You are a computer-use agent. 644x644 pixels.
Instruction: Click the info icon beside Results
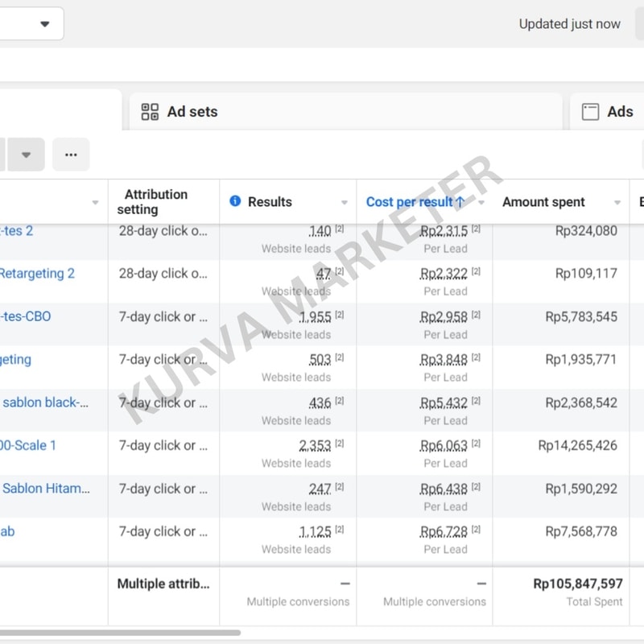point(235,200)
